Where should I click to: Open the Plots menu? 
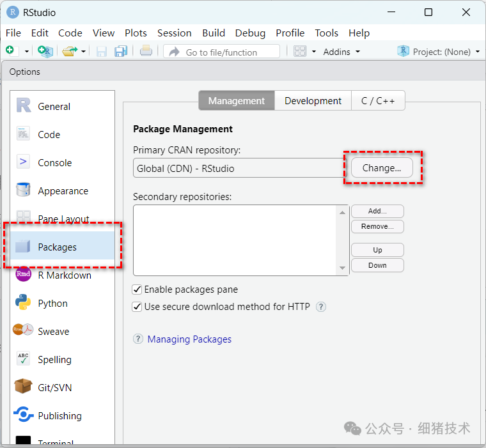tap(136, 33)
